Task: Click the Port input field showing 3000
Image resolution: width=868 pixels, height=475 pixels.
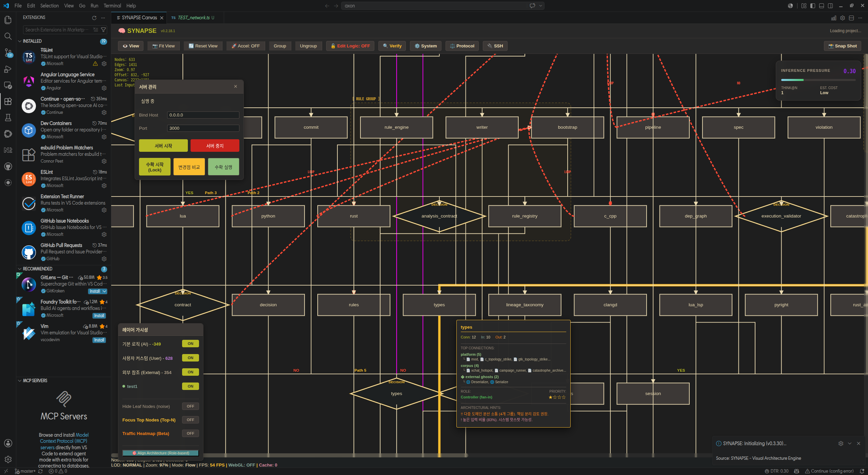Action: [x=203, y=128]
